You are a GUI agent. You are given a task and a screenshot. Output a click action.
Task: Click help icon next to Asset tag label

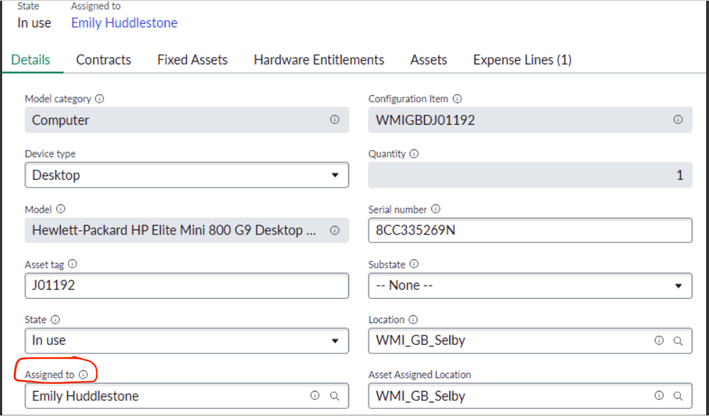[x=72, y=265]
